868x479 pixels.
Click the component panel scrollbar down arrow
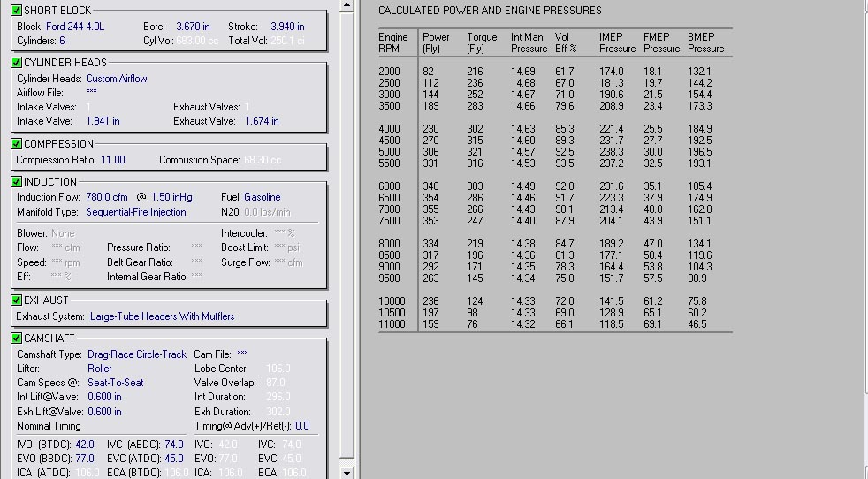click(347, 473)
